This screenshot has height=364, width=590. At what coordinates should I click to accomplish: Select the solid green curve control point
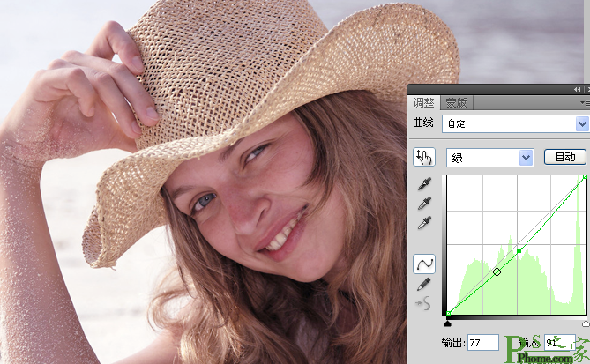coord(519,251)
